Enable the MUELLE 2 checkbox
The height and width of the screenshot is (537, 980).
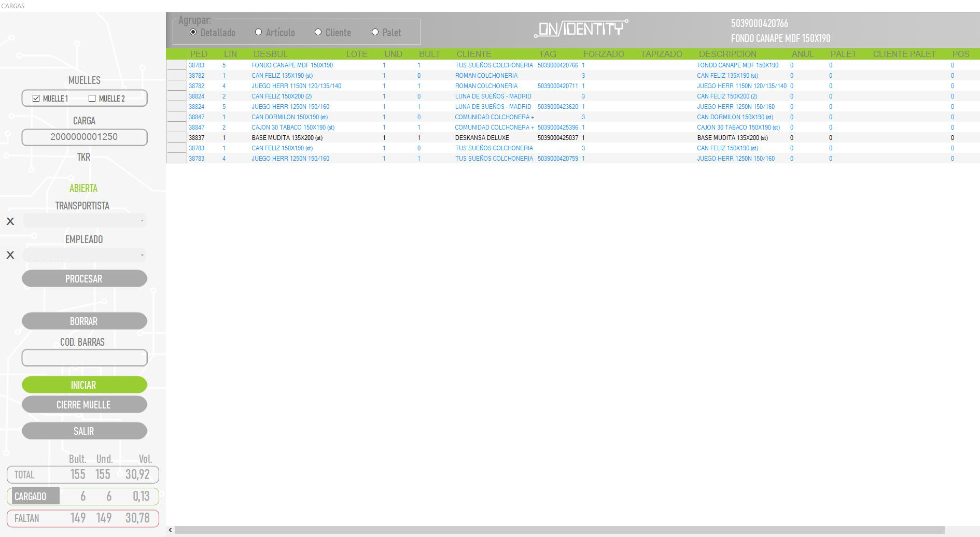point(92,98)
